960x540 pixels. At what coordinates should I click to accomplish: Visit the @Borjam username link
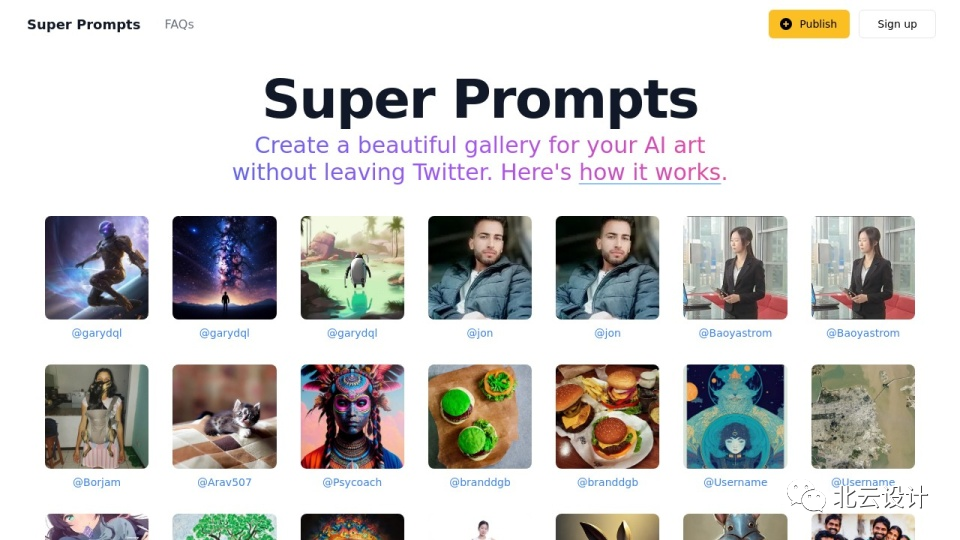click(x=97, y=482)
